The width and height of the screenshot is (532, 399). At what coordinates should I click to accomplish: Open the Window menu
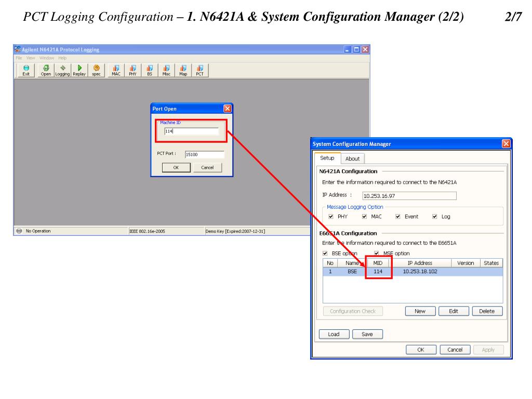[x=46, y=58]
